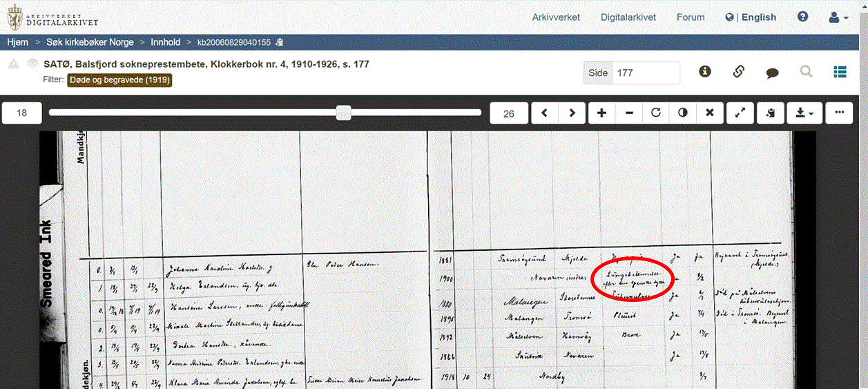Go to next page arrow
868x389 pixels.
coord(572,113)
